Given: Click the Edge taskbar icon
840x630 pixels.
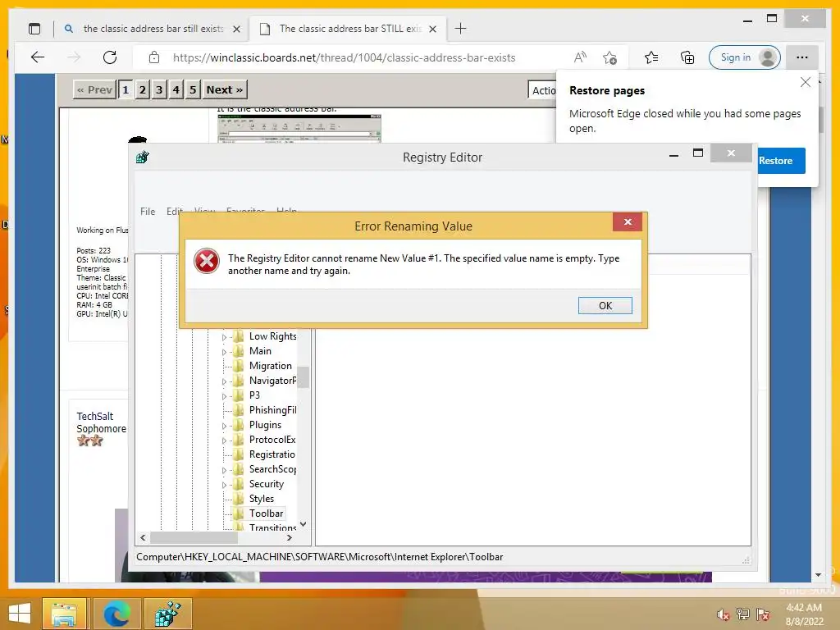Looking at the screenshot, I should pyautogui.click(x=116, y=614).
